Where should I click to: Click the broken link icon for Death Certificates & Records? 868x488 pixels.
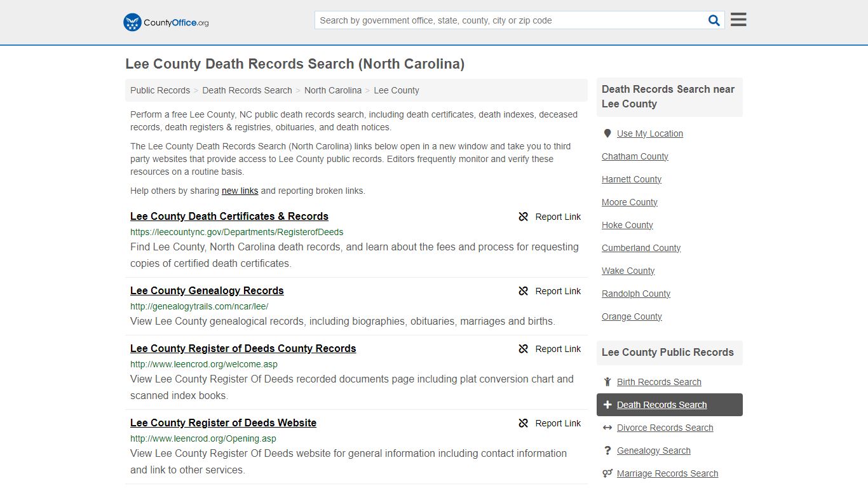tap(524, 217)
